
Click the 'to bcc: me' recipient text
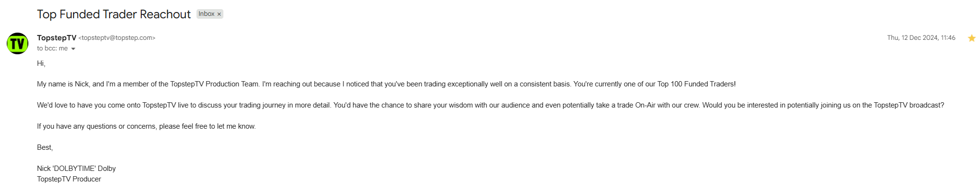click(x=52, y=48)
